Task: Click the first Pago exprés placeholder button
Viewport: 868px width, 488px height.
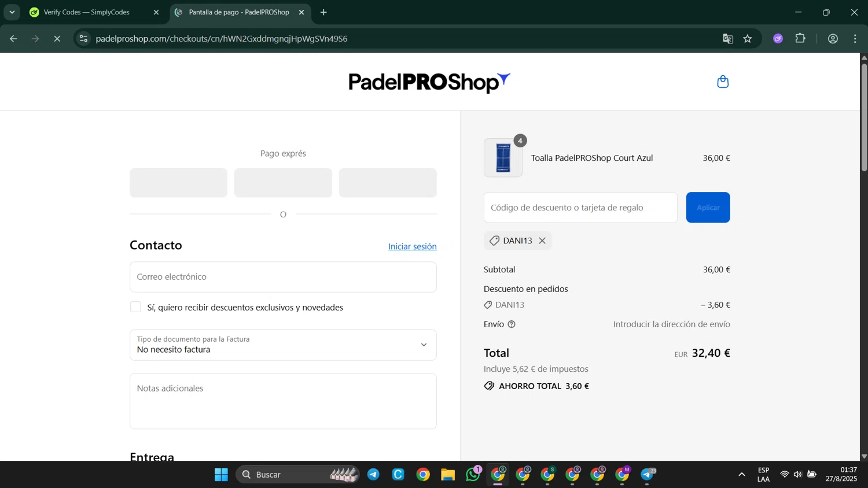Action: pyautogui.click(x=178, y=183)
